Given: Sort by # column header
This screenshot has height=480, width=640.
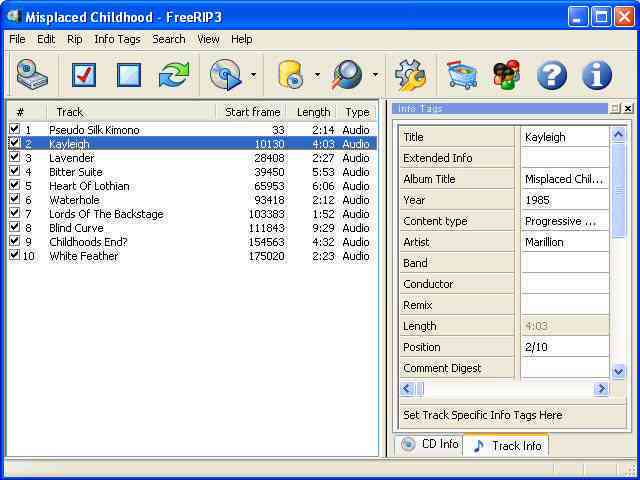Looking at the screenshot, I should (x=25, y=112).
